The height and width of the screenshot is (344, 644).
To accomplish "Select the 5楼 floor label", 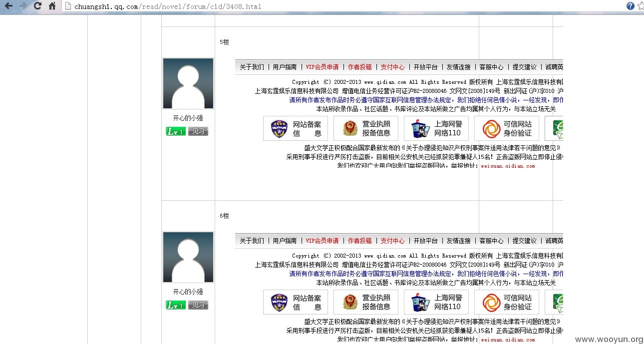I will point(224,42).
